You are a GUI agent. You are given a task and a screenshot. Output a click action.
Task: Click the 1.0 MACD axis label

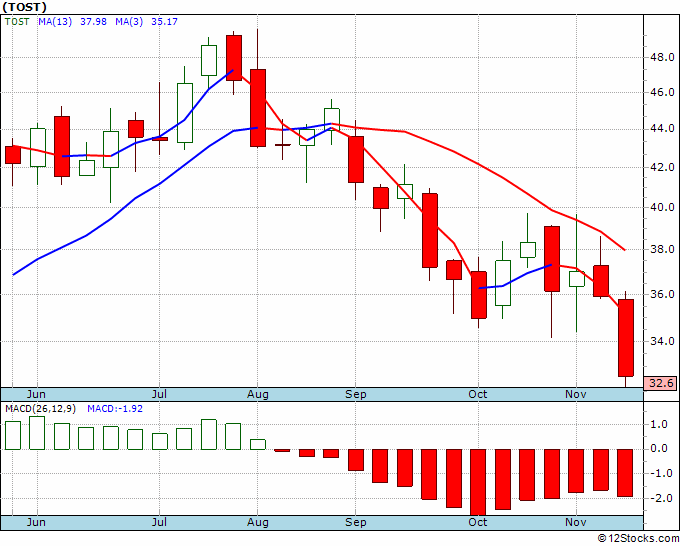click(x=659, y=425)
